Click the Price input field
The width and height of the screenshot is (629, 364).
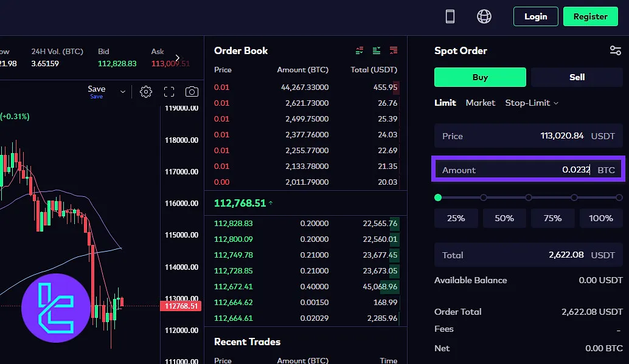coord(528,136)
